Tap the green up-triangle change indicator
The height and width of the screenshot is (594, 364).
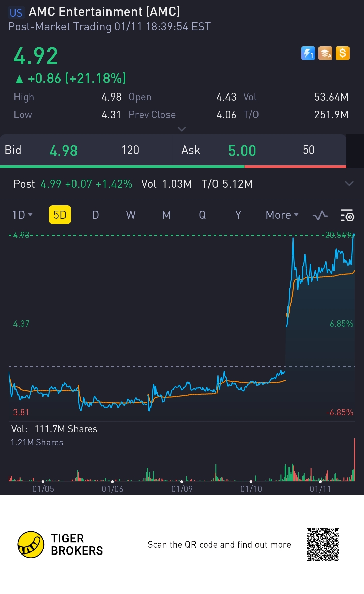(19, 79)
